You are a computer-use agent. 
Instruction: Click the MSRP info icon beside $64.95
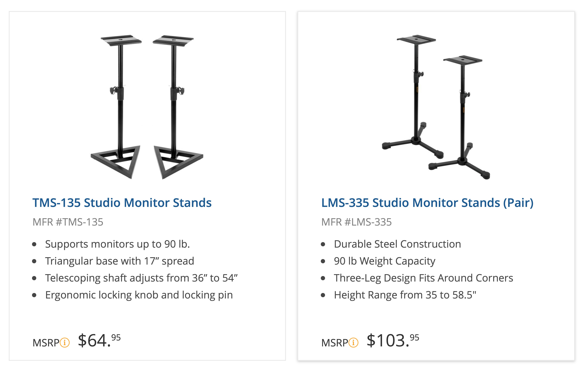65,342
